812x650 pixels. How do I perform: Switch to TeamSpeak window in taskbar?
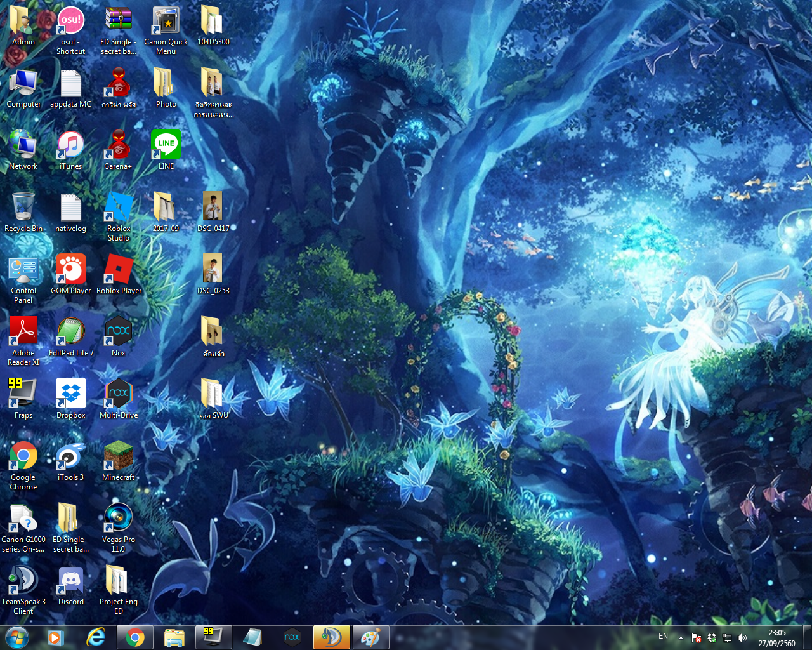tap(331, 637)
